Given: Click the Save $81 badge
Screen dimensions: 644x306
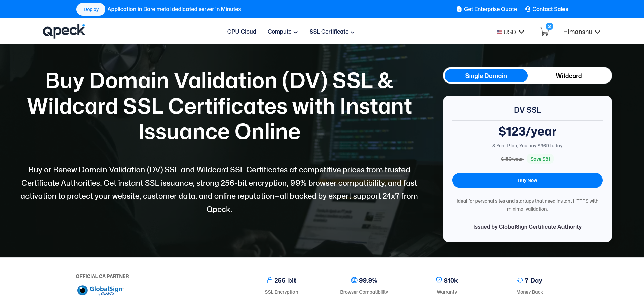Looking at the screenshot, I should tap(540, 159).
